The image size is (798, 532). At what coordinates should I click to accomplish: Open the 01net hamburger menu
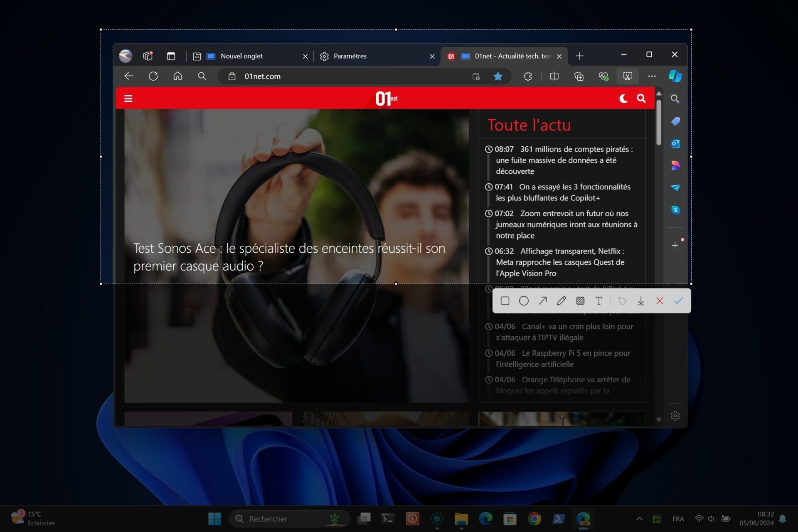[x=128, y=99]
